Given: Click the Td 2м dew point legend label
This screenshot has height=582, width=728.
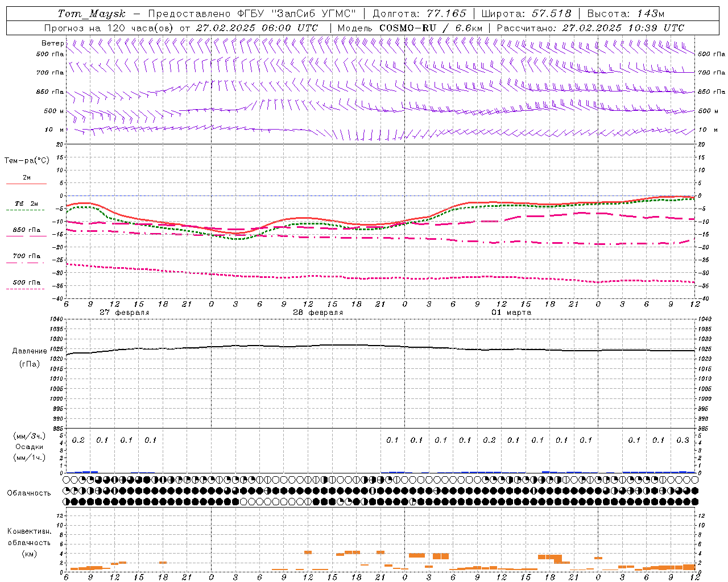Looking at the screenshot, I should (26, 203).
